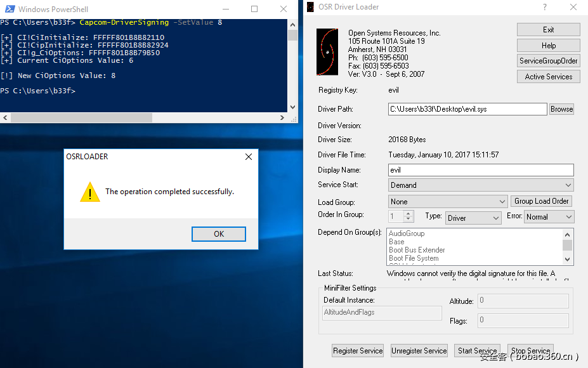Screen dimensions: 588x368
Task: Select AudioGroup in Depend On Groups list
Action: (x=407, y=233)
